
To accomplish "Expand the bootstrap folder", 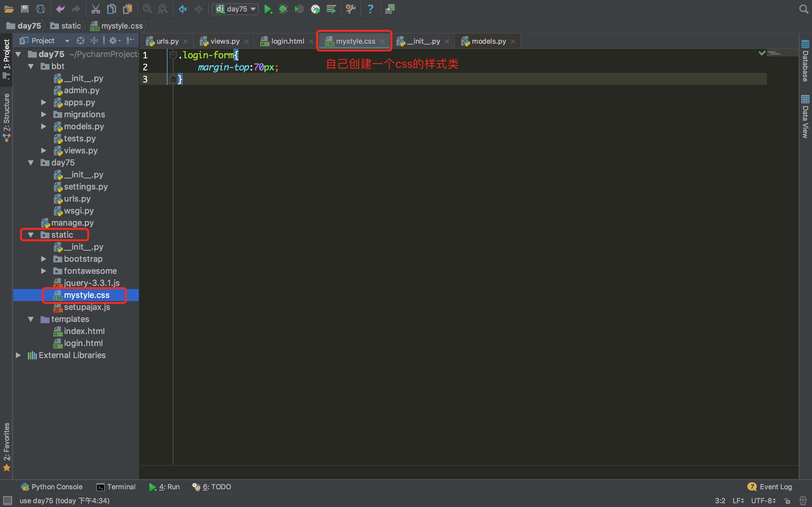I will point(44,259).
